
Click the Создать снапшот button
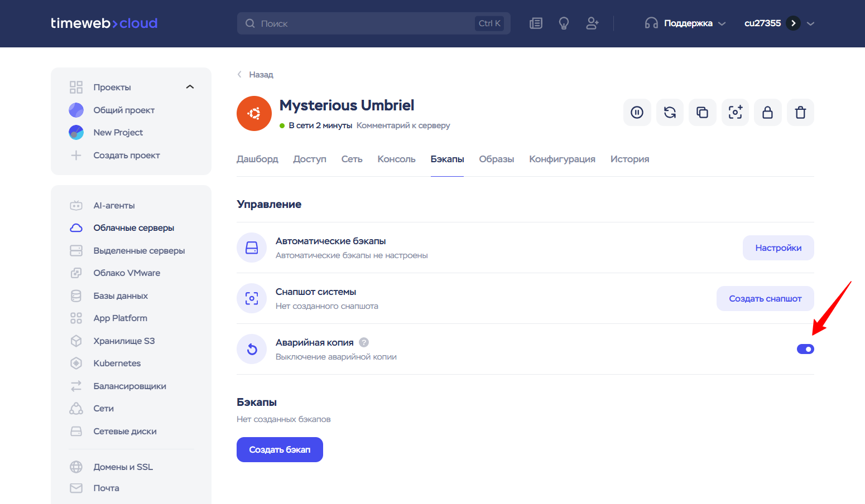(x=765, y=299)
